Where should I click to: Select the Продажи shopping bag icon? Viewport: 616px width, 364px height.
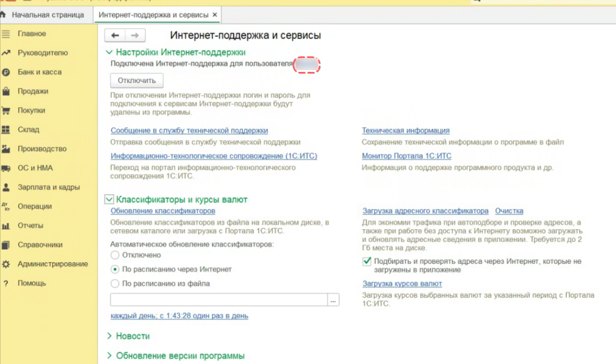pos(6,91)
